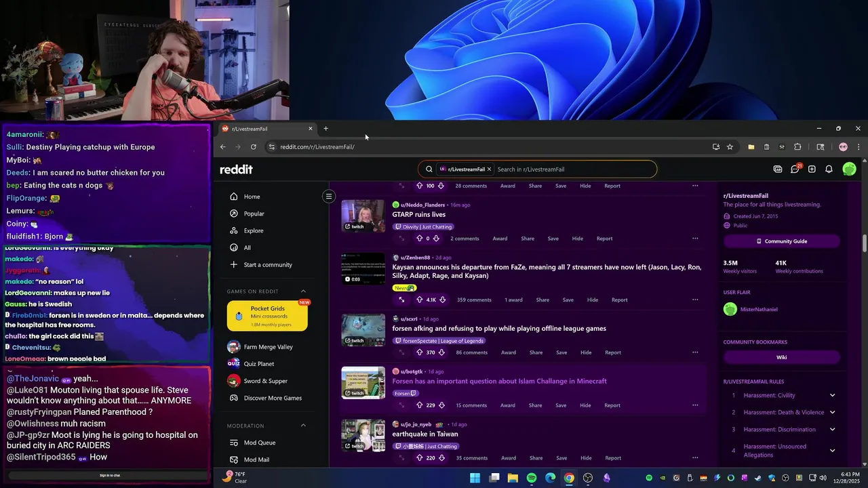Downvote the earthquake in Taiwan post
Viewport: 868px width, 488px height.
click(x=441, y=458)
